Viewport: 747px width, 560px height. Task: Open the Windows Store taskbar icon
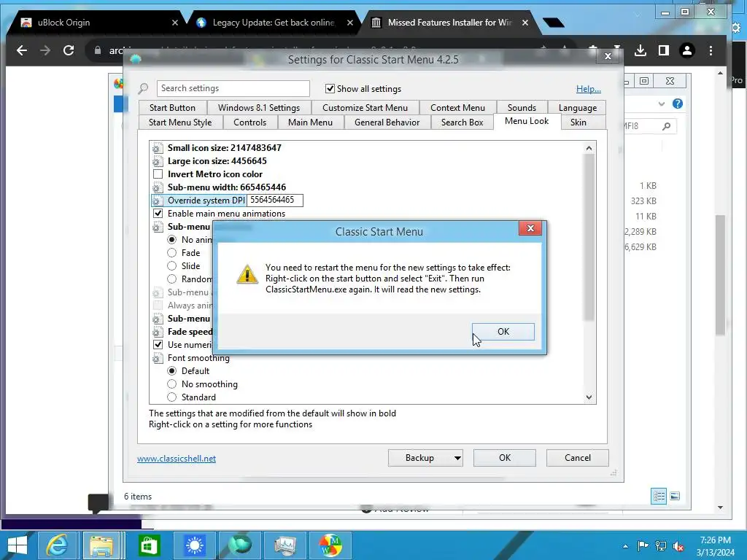coord(149,545)
